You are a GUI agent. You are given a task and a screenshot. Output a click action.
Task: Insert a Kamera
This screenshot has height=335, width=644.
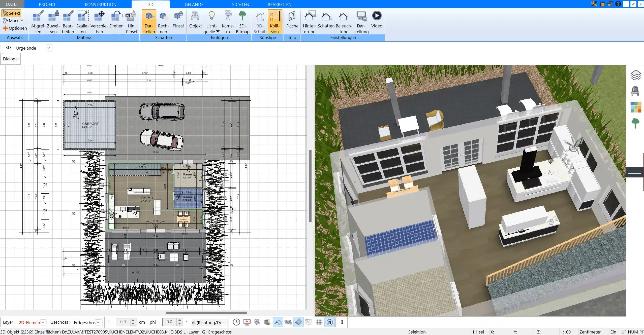coord(228,22)
